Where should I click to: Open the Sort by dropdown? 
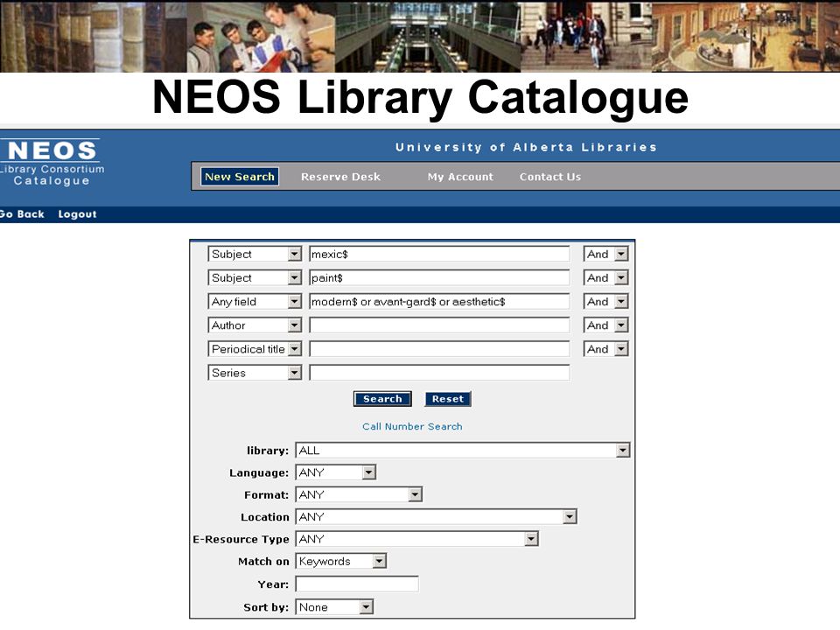(x=334, y=607)
